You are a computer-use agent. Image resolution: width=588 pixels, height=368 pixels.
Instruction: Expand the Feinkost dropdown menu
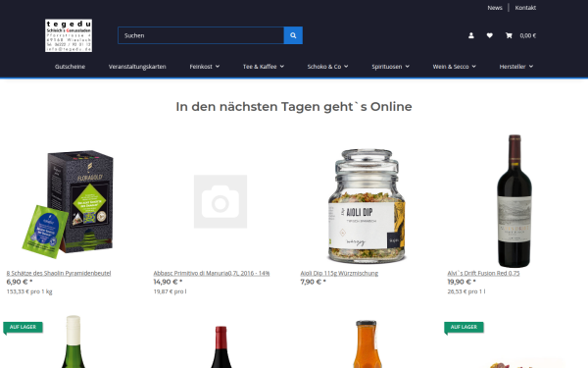[x=205, y=67]
